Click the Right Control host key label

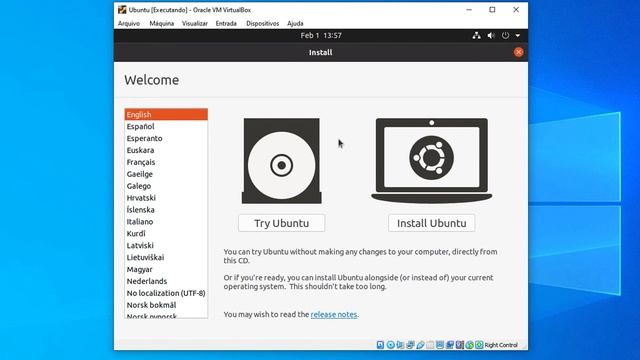click(x=501, y=345)
